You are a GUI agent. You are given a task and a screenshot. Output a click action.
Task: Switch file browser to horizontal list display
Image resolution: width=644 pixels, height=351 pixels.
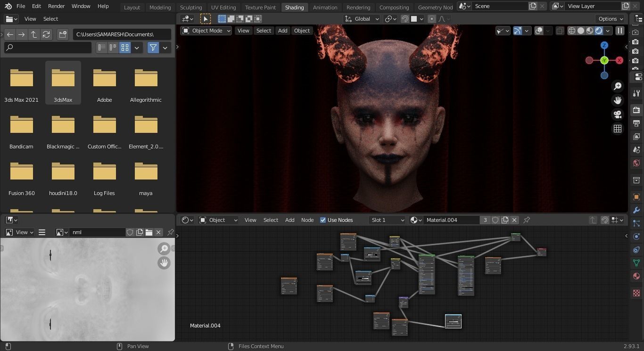click(113, 48)
